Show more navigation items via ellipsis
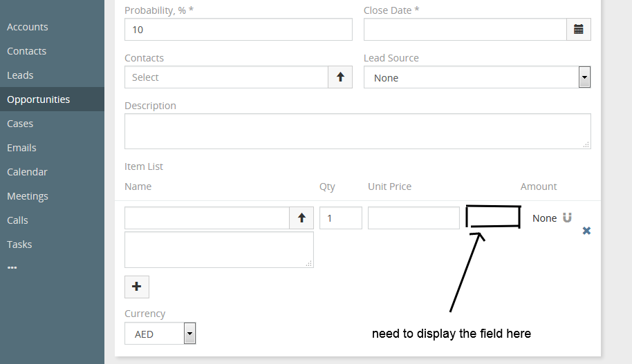Screen dimensions: 632x364 pos(12,268)
